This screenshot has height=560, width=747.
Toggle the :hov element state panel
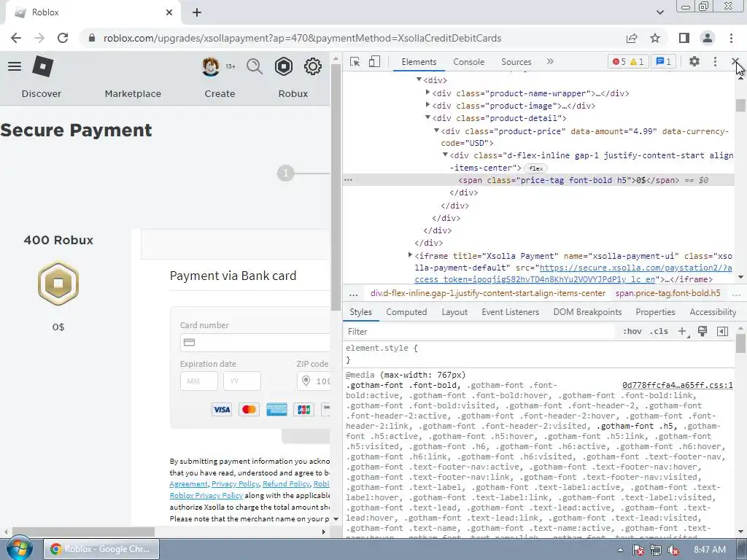[632, 332]
